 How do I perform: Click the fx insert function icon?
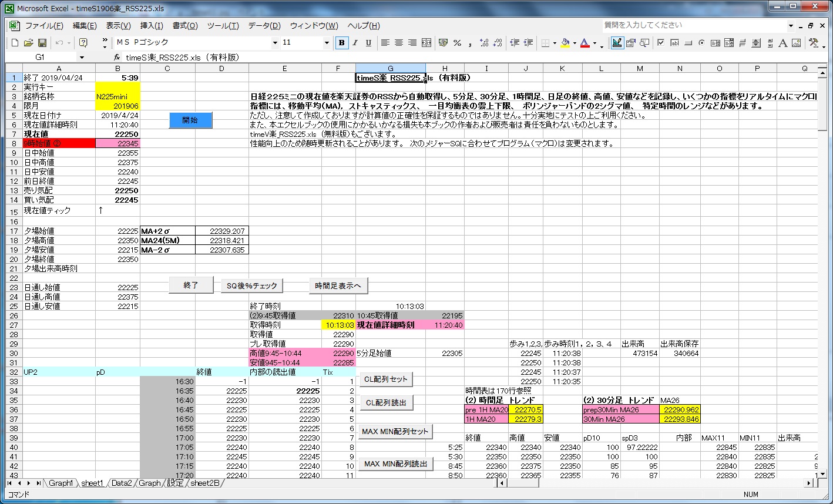[117, 57]
